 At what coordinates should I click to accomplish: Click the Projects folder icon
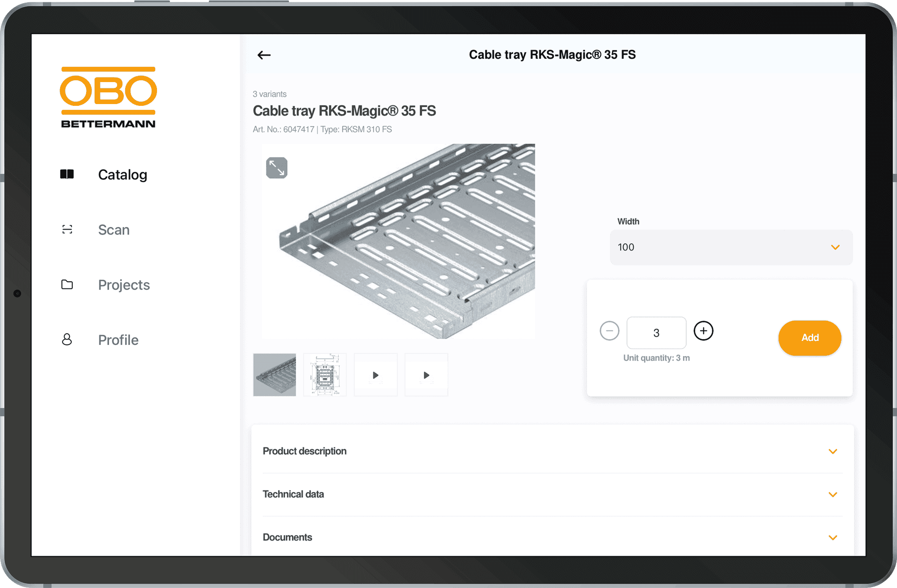coord(67,284)
